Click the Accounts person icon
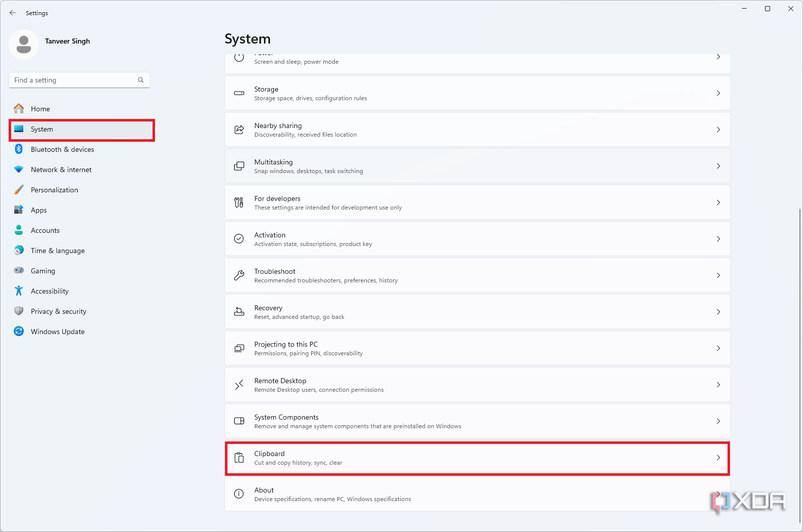This screenshot has height=532, width=803. (x=19, y=230)
